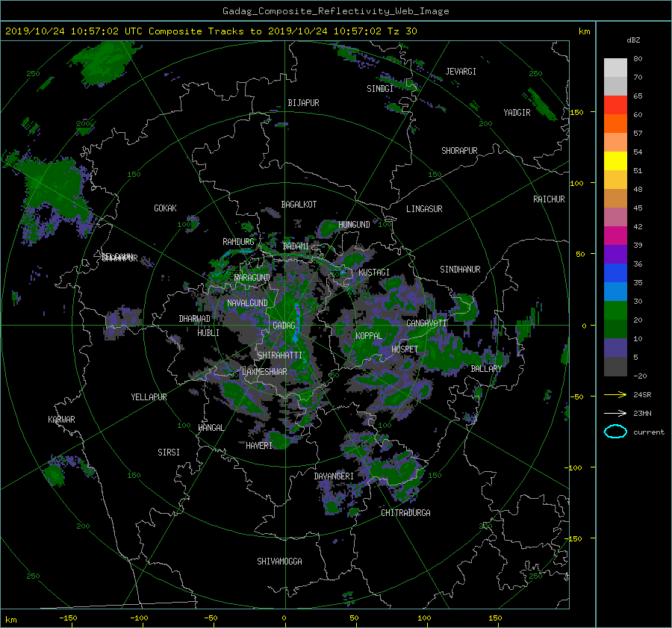Click the HAVERI town label
This screenshot has width=672, height=628.
[x=259, y=445]
